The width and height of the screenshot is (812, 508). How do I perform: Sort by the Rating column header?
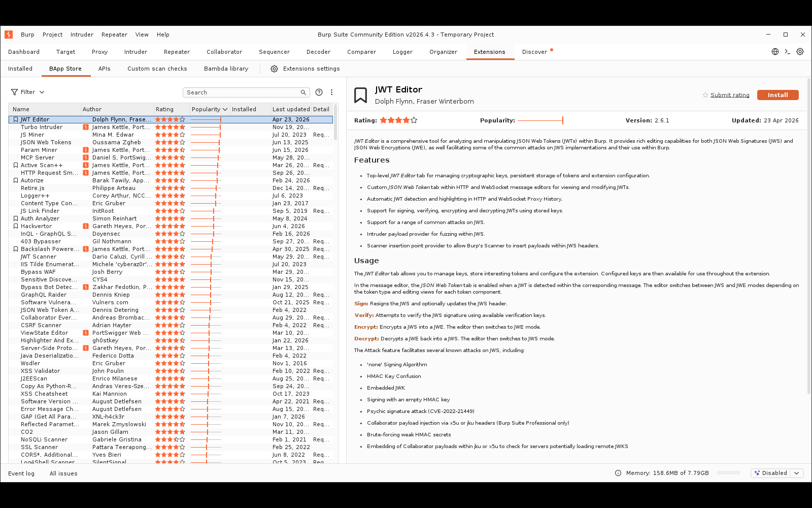[x=171, y=109]
